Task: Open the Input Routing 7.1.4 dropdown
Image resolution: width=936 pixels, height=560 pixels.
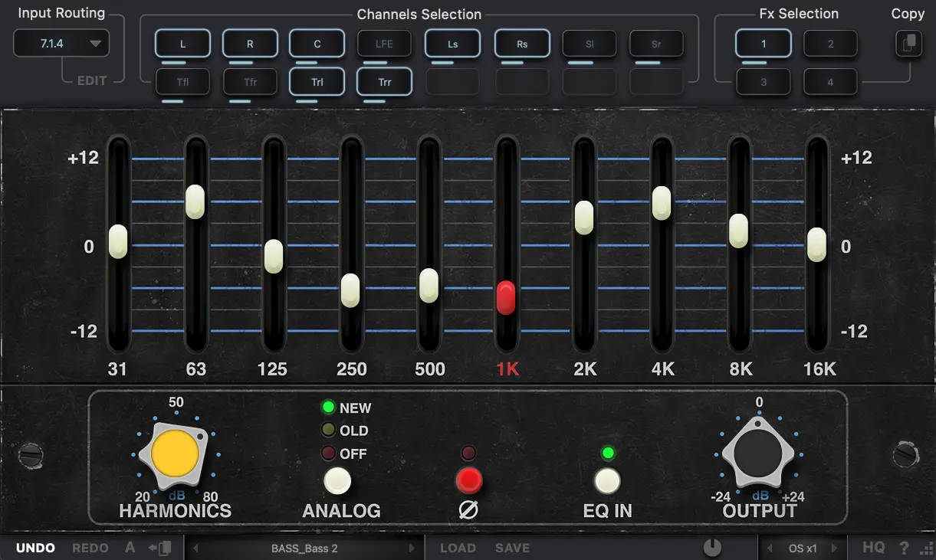Action: 61,44
